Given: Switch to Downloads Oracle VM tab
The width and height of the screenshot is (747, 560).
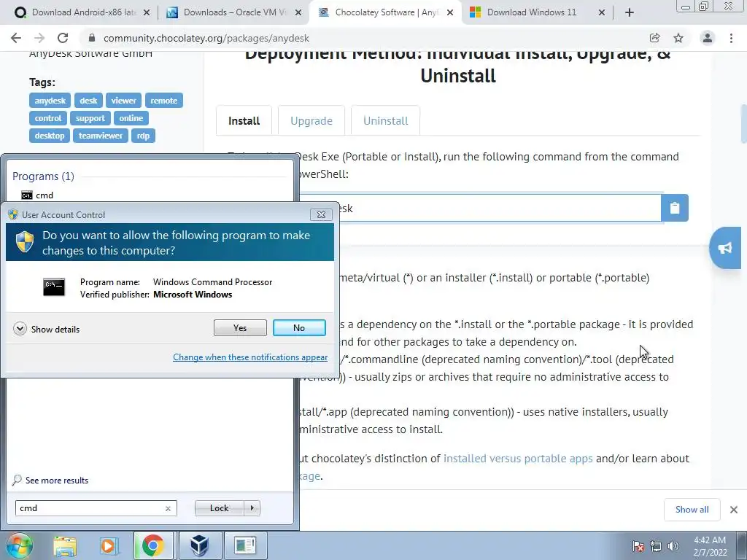Looking at the screenshot, I should coord(234,12).
